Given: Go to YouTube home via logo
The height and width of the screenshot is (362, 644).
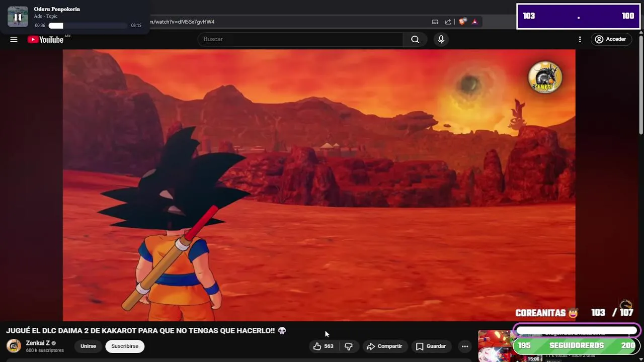Looking at the screenshot, I should point(46,40).
